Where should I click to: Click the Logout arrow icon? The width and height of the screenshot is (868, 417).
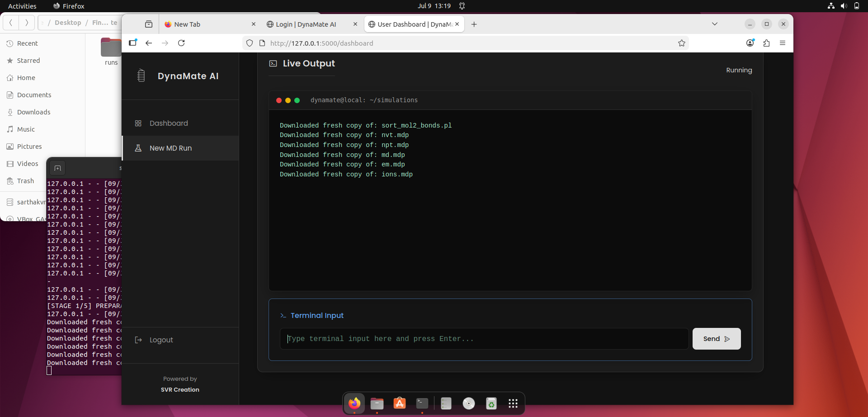click(138, 340)
